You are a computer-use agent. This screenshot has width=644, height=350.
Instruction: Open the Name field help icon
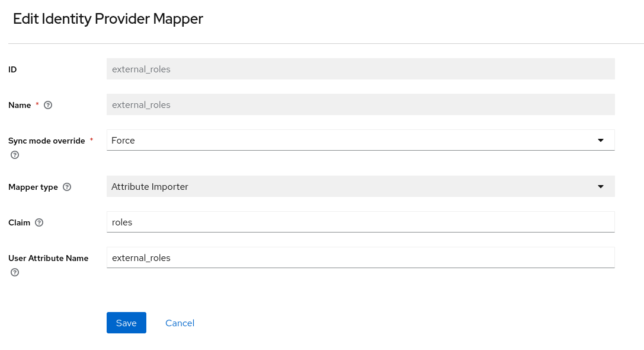(48, 105)
